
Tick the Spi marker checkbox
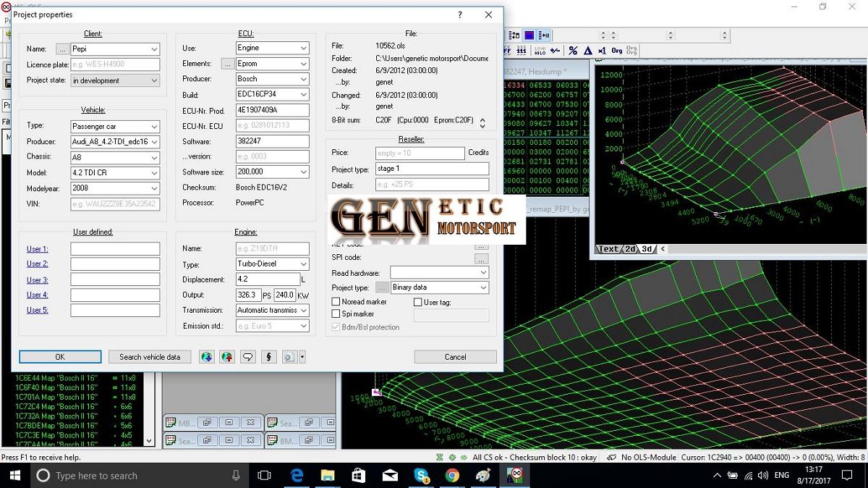(x=336, y=314)
